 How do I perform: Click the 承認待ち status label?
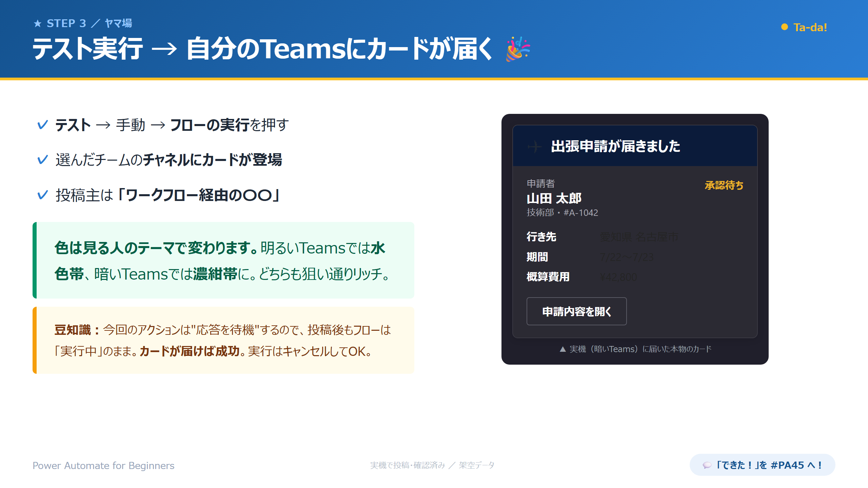tap(724, 185)
